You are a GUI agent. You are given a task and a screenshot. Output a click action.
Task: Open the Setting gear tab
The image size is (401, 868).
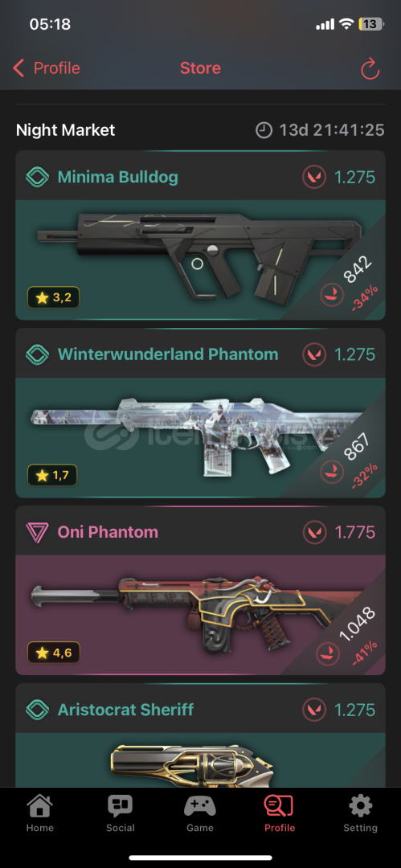pyautogui.click(x=360, y=813)
